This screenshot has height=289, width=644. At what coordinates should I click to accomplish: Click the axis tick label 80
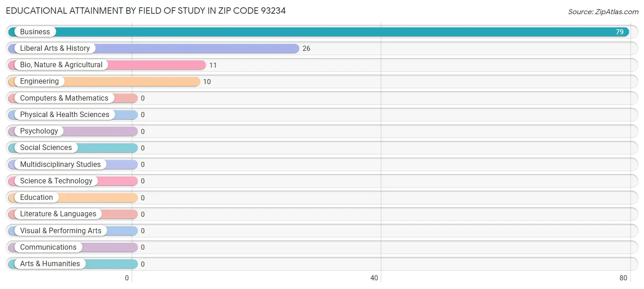pyautogui.click(x=623, y=278)
